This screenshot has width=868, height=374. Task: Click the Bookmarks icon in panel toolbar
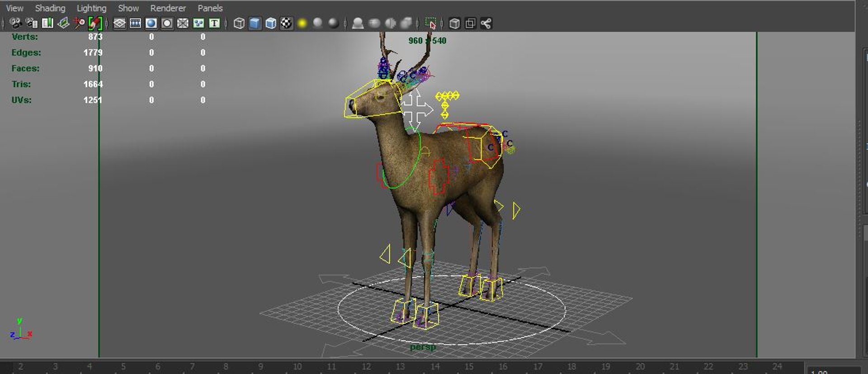coord(47,23)
